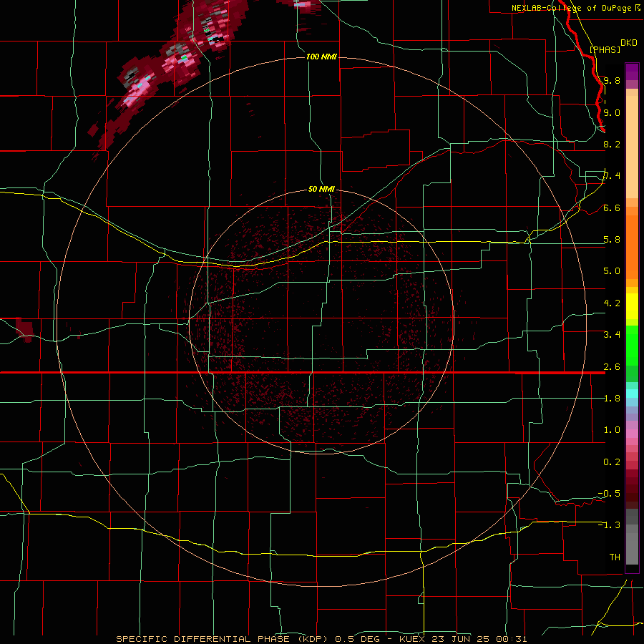Click the NEXLAB-College of DuPage credit text

pos(575,8)
